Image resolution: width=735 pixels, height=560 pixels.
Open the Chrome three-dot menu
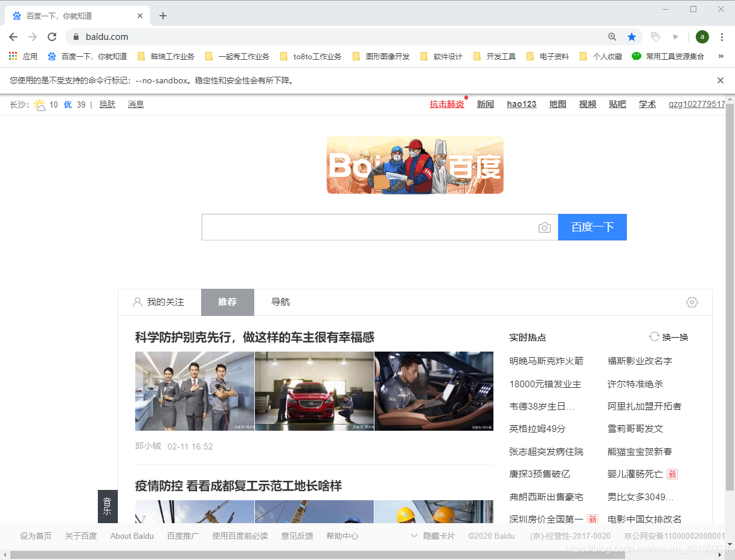pos(722,37)
